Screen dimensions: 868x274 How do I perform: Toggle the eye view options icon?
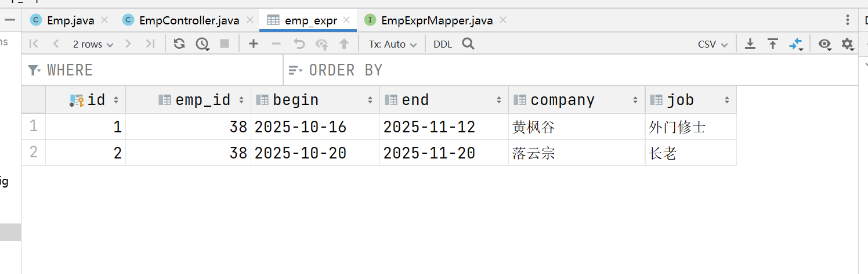click(824, 44)
